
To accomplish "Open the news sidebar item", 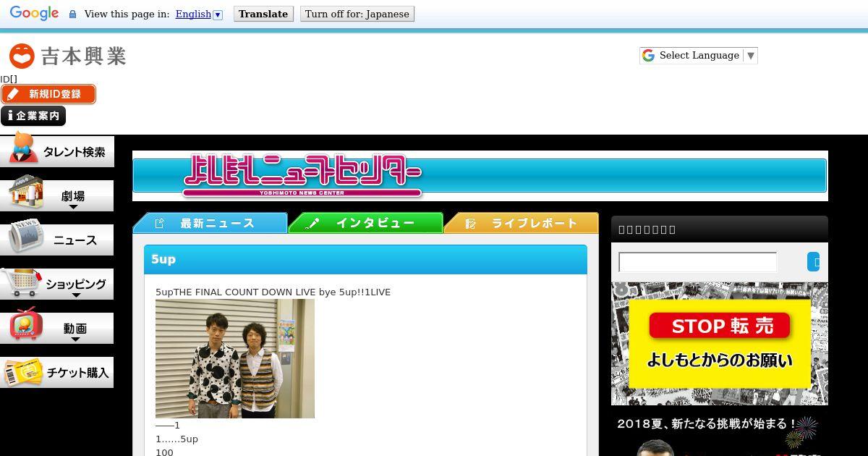I will [57, 240].
